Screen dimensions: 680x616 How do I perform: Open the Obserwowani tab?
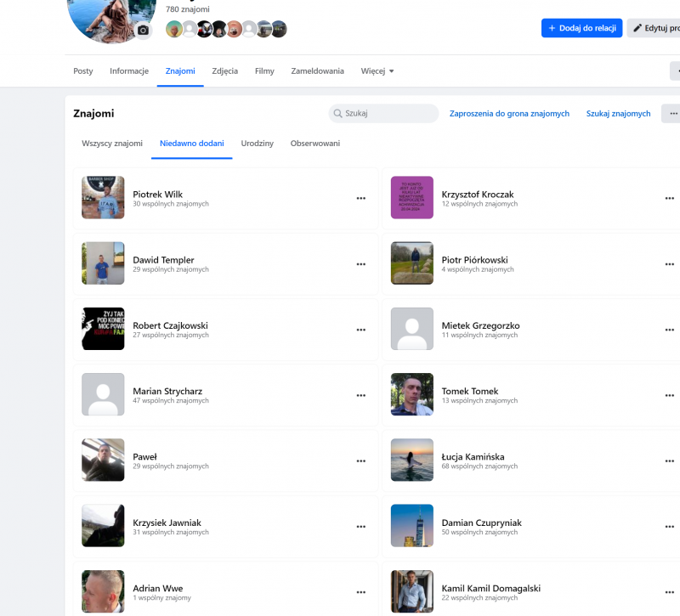coord(315,144)
